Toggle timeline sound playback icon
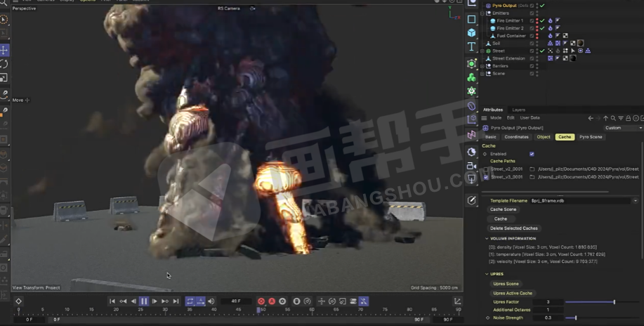 (x=211, y=301)
